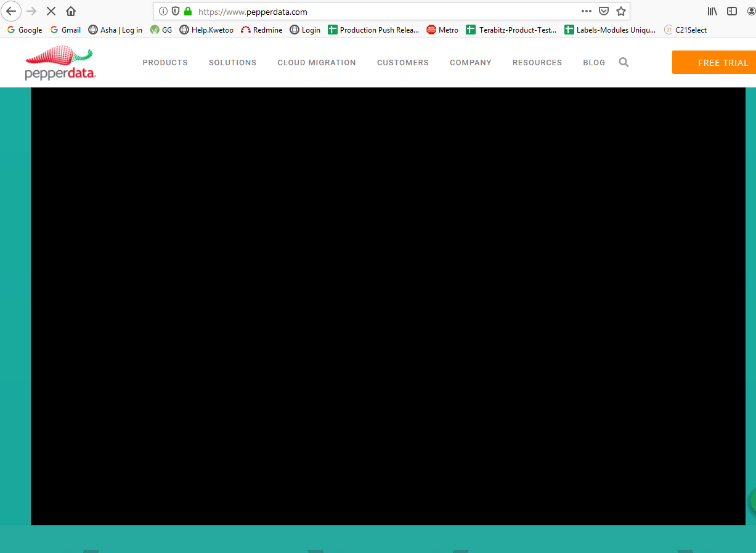Screen dimensions: 756x553
Task: Bookmark this page with the star
Action: point(621,11)
